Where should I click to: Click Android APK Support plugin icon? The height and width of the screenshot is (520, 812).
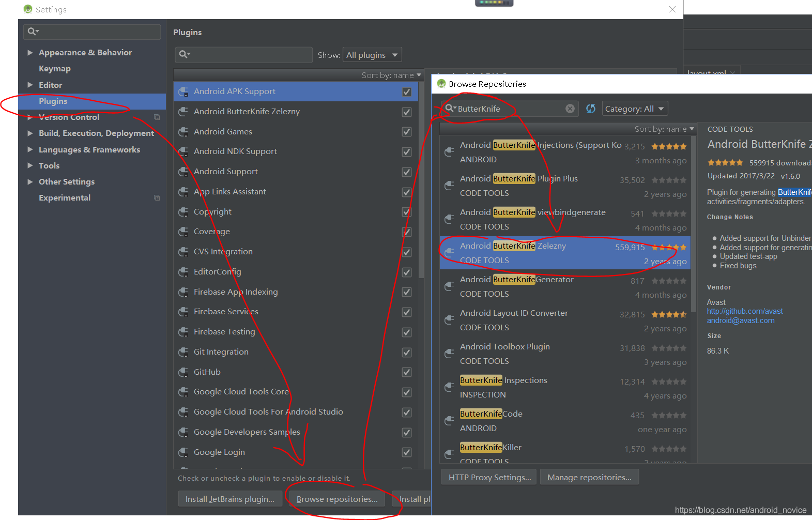pos(183,91)
